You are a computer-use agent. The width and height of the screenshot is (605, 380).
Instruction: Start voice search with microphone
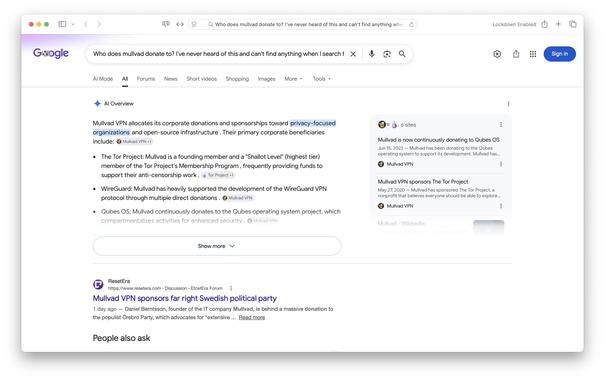pos(372,54)
